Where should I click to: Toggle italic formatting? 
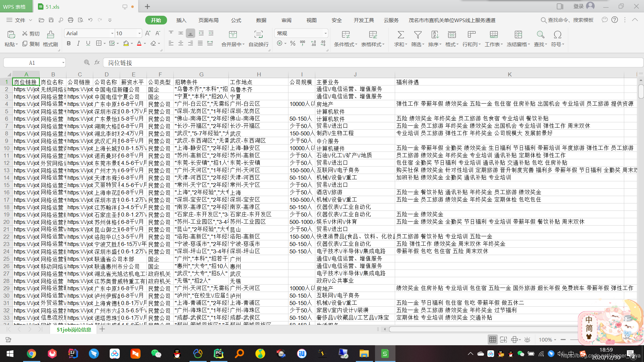78,44
